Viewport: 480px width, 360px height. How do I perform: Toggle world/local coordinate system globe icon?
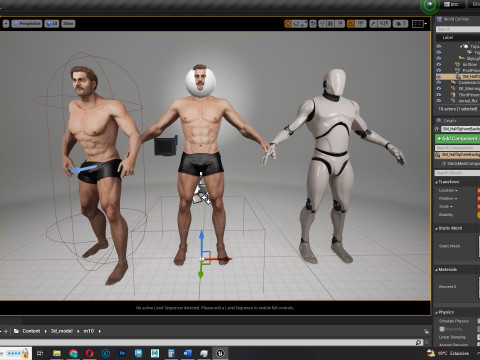tap(313, 24)
